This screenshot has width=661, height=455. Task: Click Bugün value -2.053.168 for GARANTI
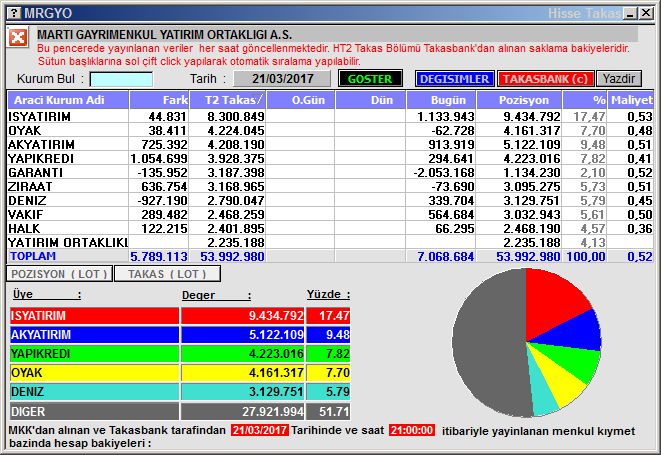pos(444,172)
